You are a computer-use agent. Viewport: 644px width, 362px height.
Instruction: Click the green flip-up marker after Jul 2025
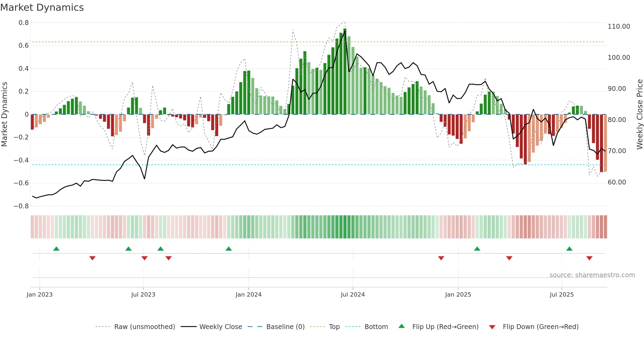tap(569, 249)
